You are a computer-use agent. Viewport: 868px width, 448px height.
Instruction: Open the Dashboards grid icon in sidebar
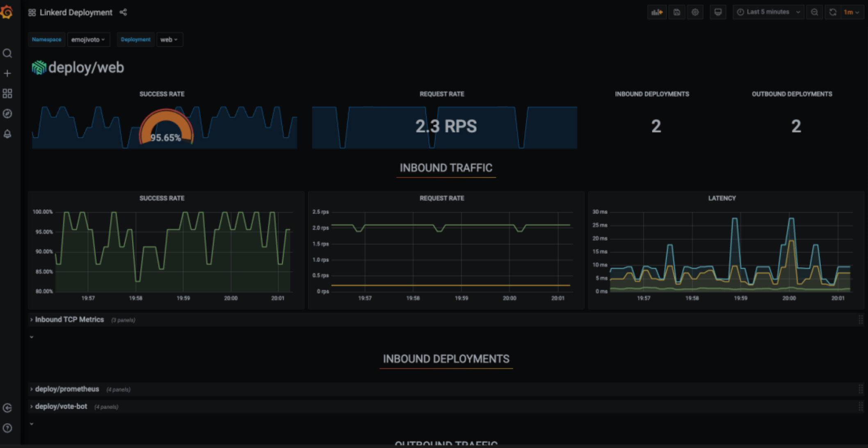coord(7,94)
